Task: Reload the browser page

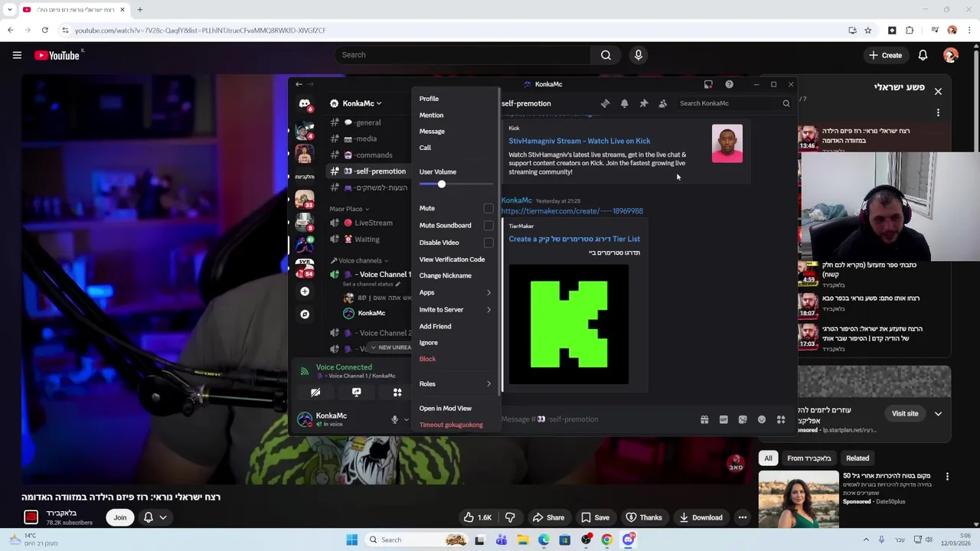Action: click(45, 30)
